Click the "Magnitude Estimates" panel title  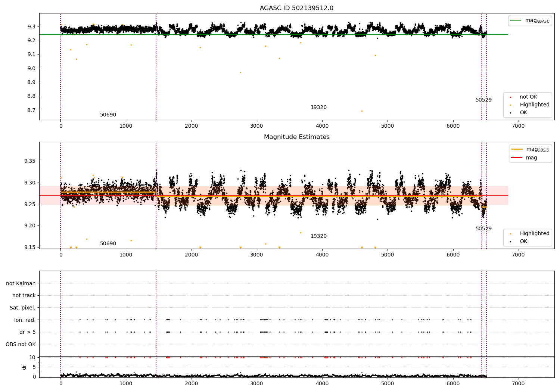coord(296,137)
